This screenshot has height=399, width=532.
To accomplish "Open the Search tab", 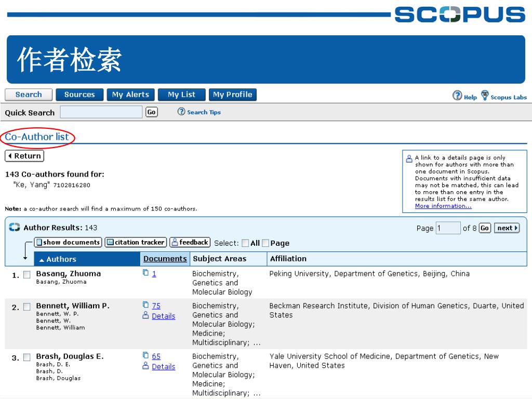I will pos(29,95).
